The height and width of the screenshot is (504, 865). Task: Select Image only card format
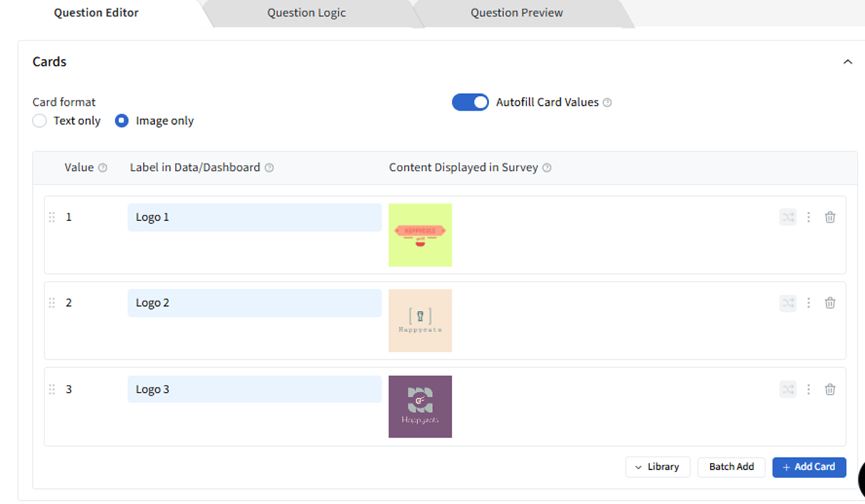tap(122, 121)
